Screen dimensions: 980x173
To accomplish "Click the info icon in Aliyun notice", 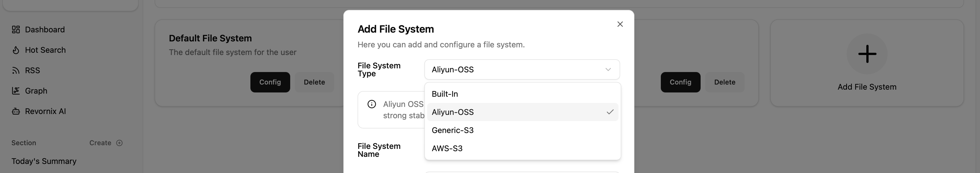I will (372, 104).
